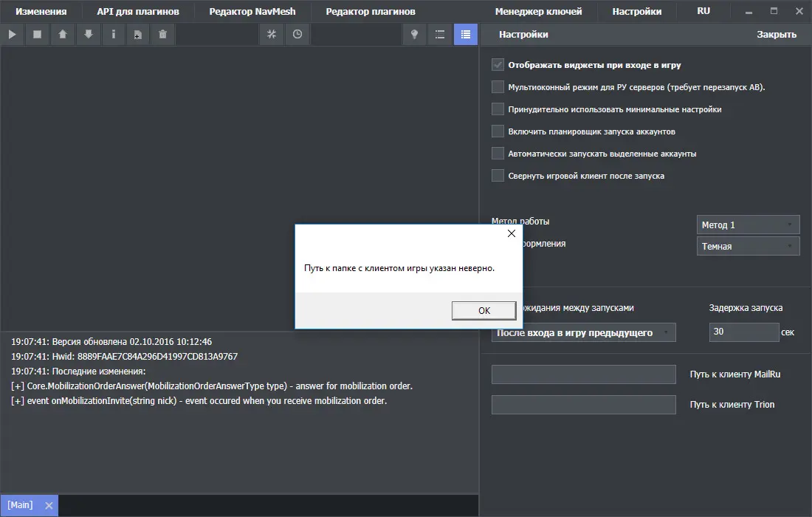The image size is (812, 517).
Task: Expand the 'Метод 1' dropdown
Action: pyautogui.click(x=748, y=225)
